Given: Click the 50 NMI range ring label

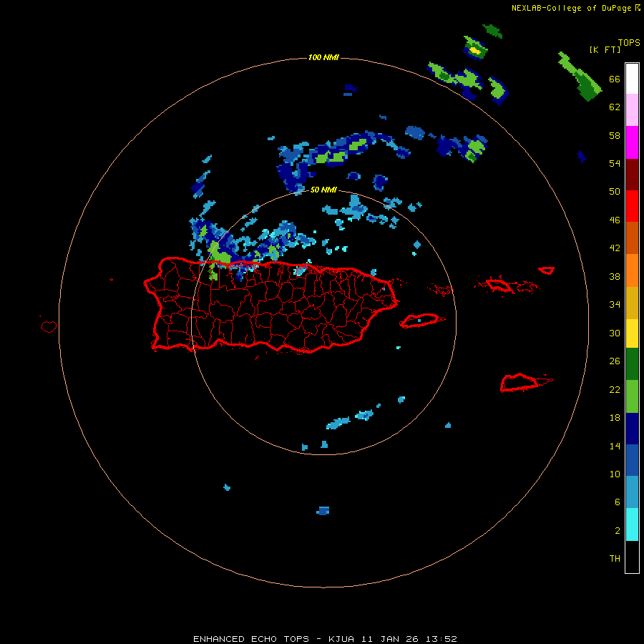Looking at the screenshot, I should click(323, 190).
